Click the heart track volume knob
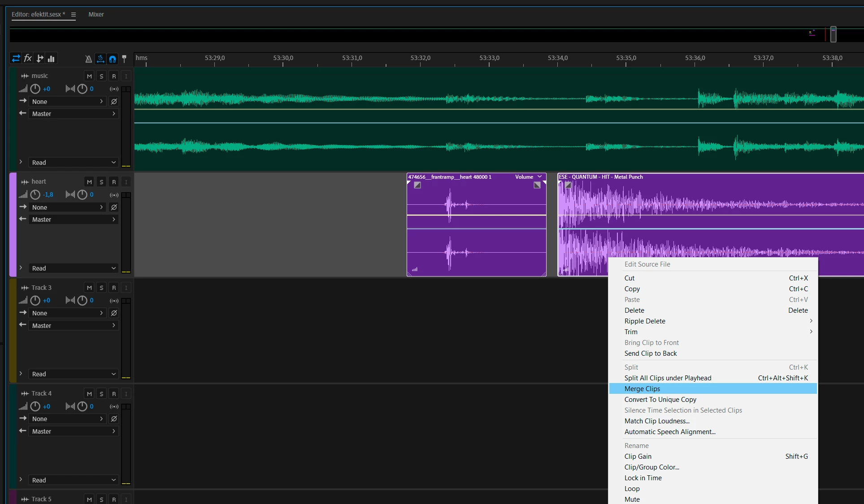 tap(35, 194)
